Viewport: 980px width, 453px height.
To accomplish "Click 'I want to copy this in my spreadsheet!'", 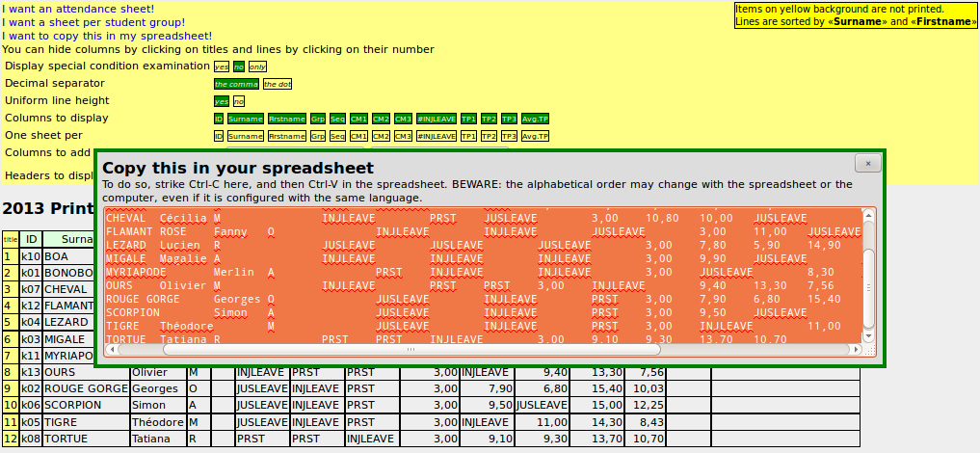I will pyautogui.click(x=107, y=36).
